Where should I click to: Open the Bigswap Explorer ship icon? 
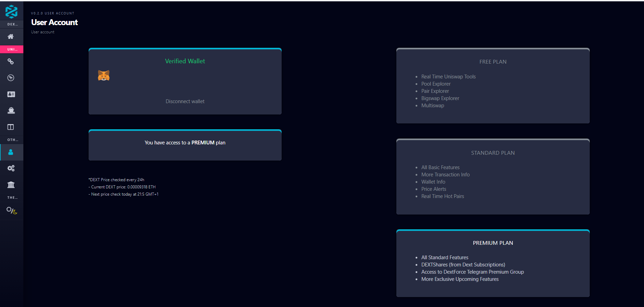(x=11, y=110)
